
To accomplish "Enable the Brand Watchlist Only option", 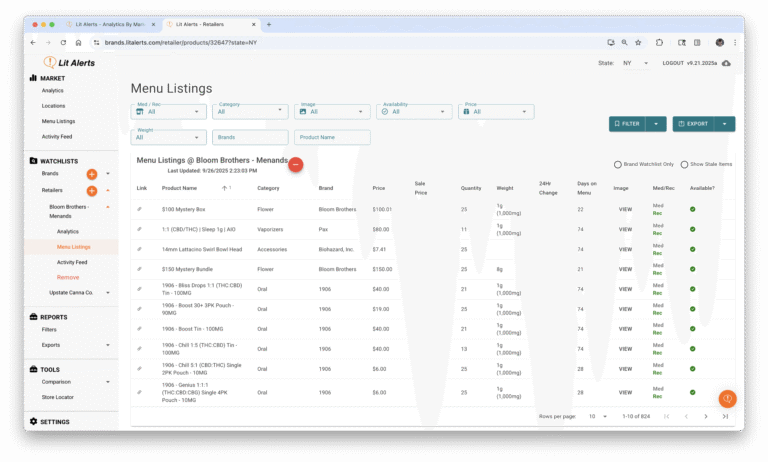I will tap(618, 164).
